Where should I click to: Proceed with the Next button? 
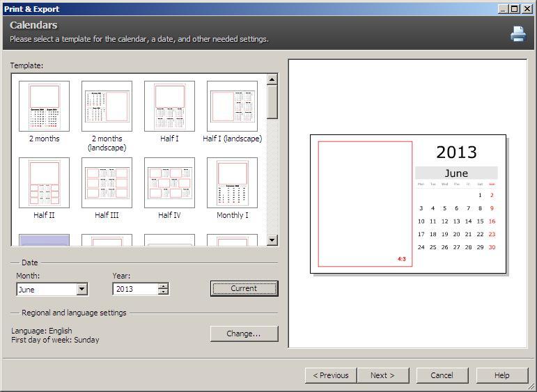point(382,375)
